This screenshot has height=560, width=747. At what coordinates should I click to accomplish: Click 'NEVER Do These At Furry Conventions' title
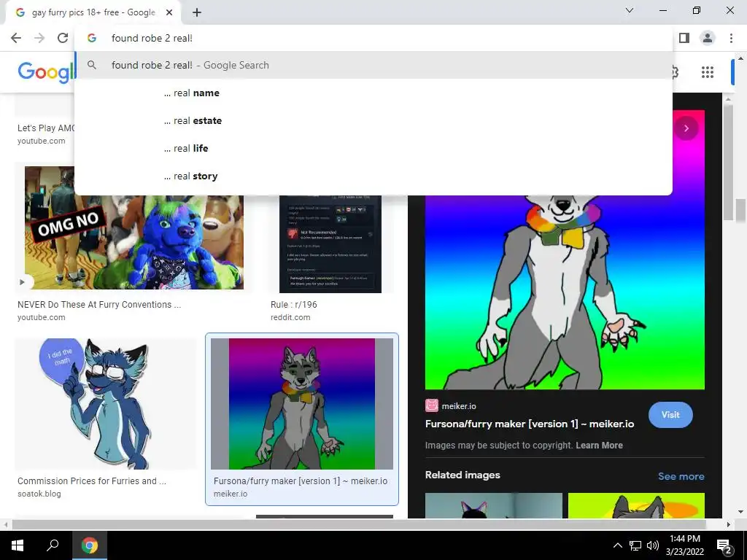click(99, 304)
